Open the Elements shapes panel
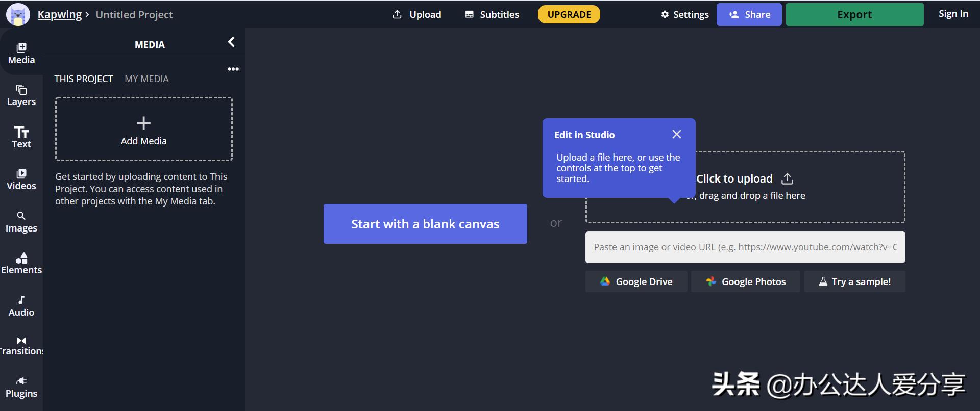This screenshot has height=411, width=980. coord(21,264)
